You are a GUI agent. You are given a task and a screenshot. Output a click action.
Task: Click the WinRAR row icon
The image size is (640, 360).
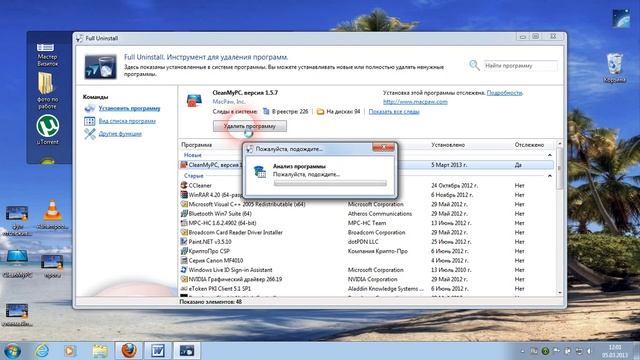pos(184,195)
